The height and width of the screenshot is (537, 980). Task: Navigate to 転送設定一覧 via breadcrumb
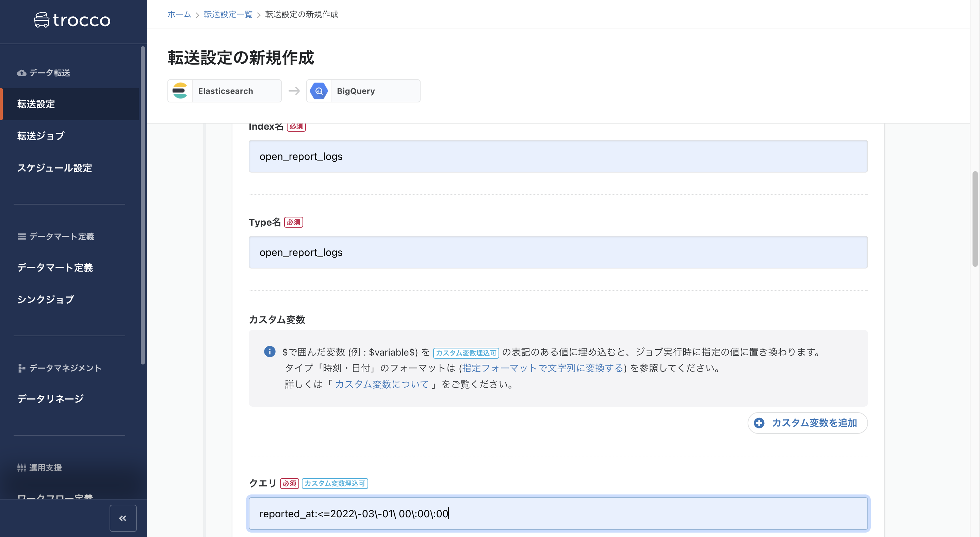pyautogui.click(x=228, y=14)
